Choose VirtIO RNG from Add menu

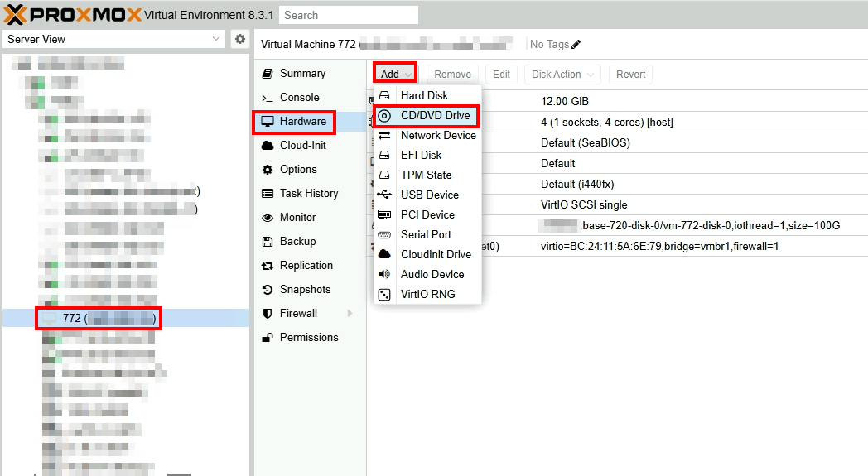(x=427, y=295)
